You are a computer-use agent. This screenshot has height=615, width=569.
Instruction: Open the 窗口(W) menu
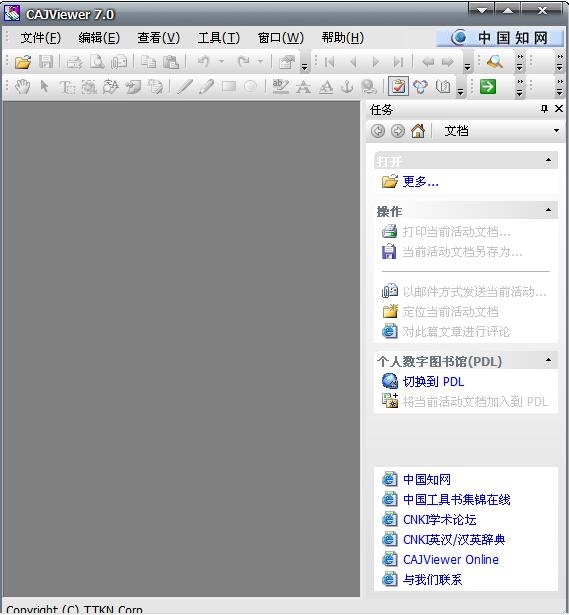[x=281, y=38]
